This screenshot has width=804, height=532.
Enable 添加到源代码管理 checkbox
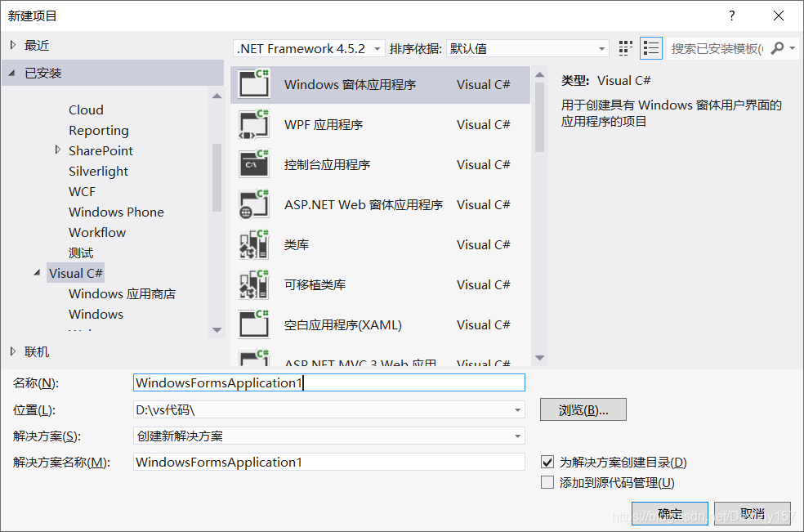coord(547,482)
